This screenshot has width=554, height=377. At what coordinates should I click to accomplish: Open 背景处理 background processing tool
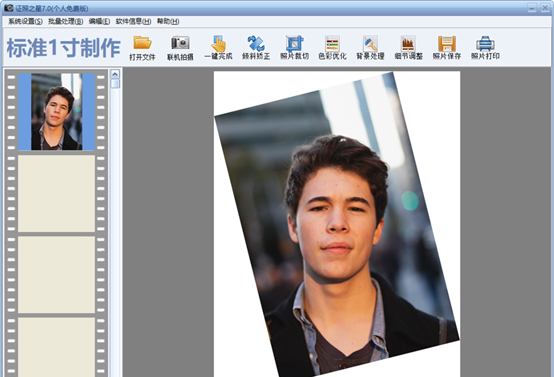370,48
